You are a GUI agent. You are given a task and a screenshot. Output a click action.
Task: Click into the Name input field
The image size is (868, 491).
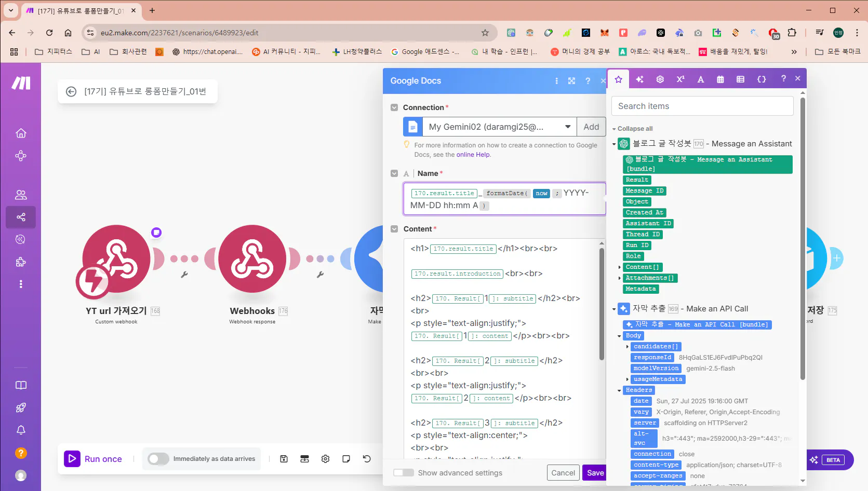[x=504, y=199]
